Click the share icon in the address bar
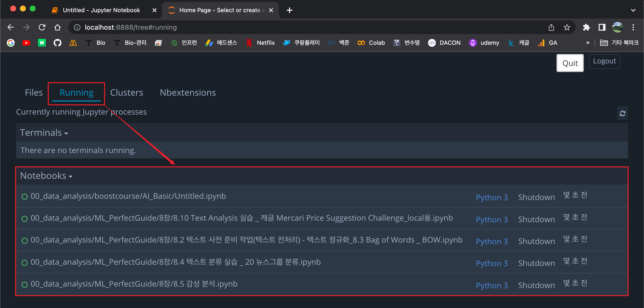Image resolution: width=644 pixels, height=308 pixels. tap(552, 27)
